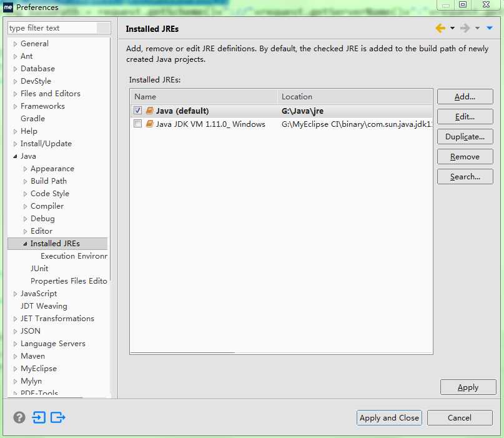Click the Edit... button
This screenshot has width=504, height=438.
coord(465,116)
